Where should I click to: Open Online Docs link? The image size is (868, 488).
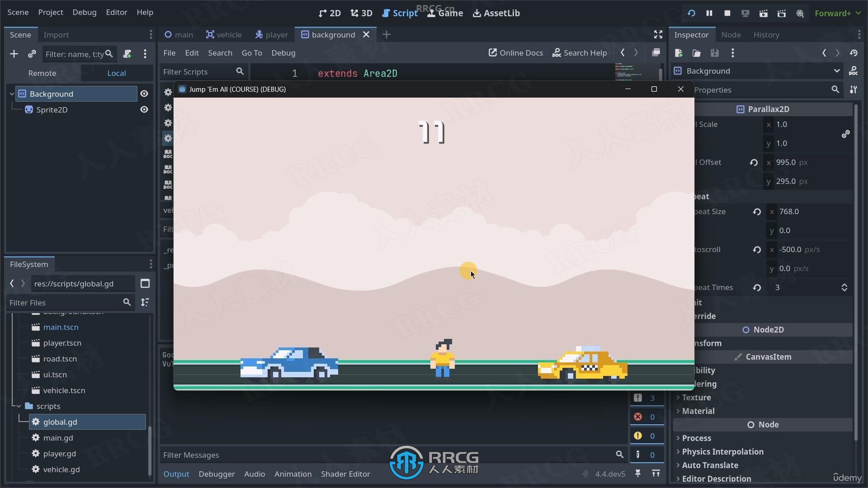click(x=515, y=53)
